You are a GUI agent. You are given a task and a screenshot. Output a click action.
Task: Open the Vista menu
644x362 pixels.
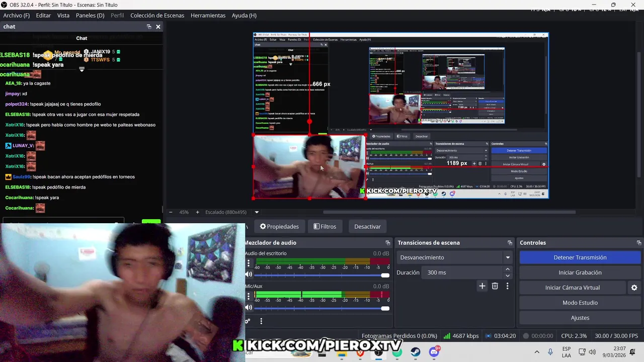63,16
